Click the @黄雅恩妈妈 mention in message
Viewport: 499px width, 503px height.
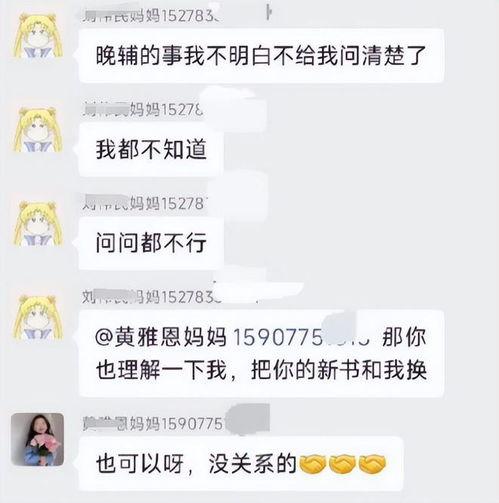(161, 337)
